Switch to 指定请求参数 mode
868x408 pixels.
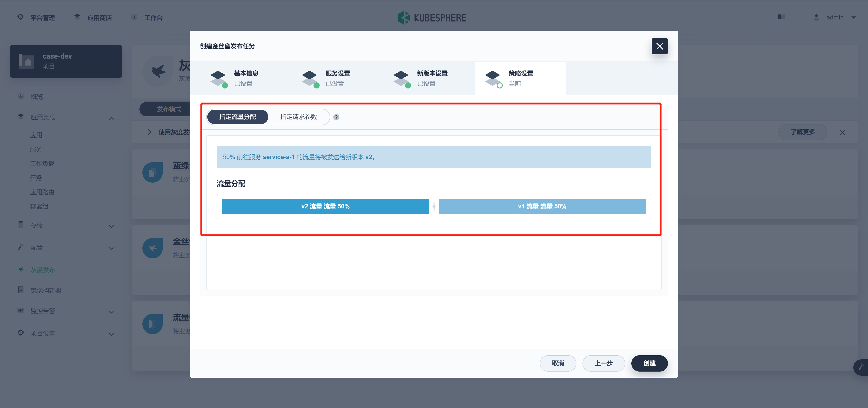tap(299, 117)
